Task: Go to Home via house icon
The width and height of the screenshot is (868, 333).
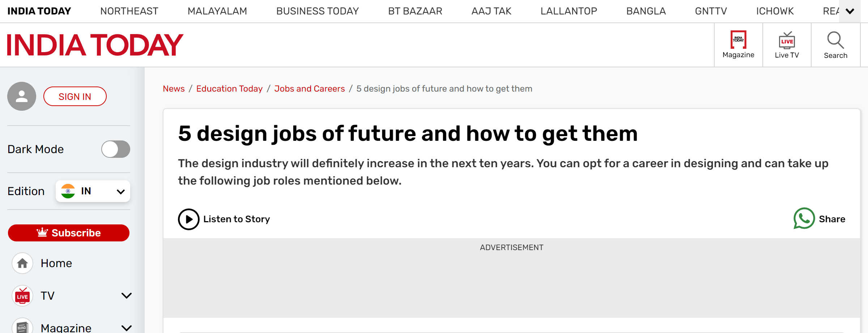Action: pos(22,263)
